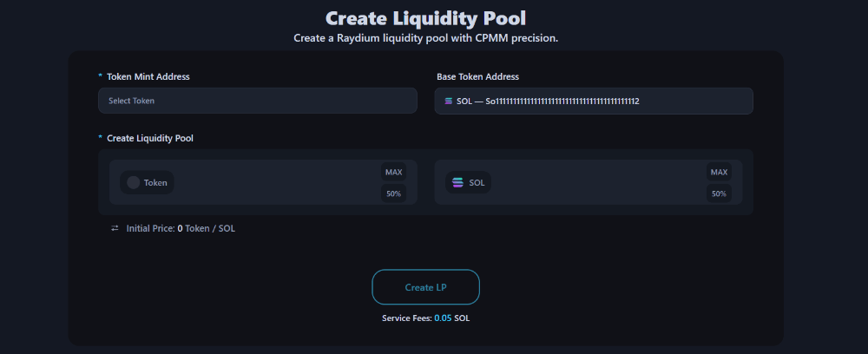868x354 pixels.
Task: Click the gray Token placeholder circle icon
Action: [133, 182]
